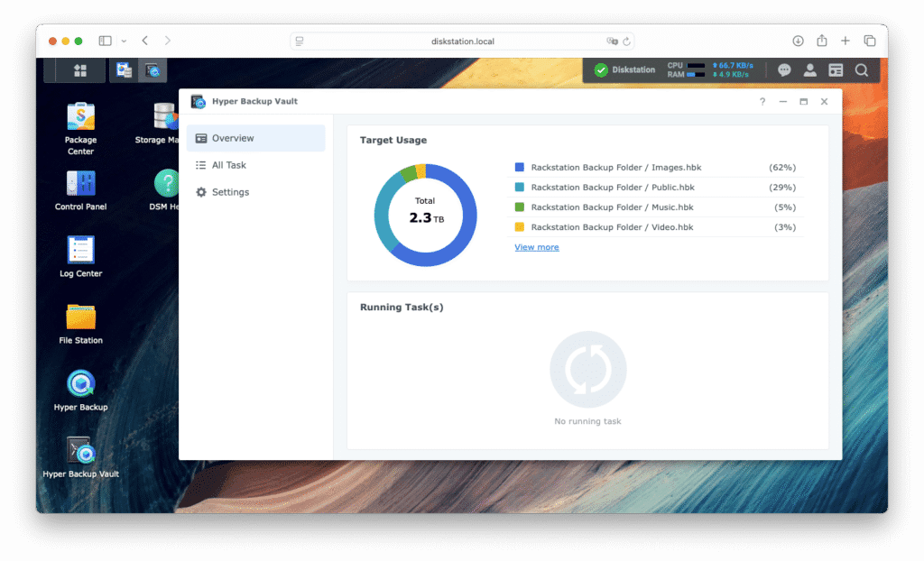The image size is (924, 561).
Task: Click the Hyper Backup Vault help question mark
Action: point(762,102)
